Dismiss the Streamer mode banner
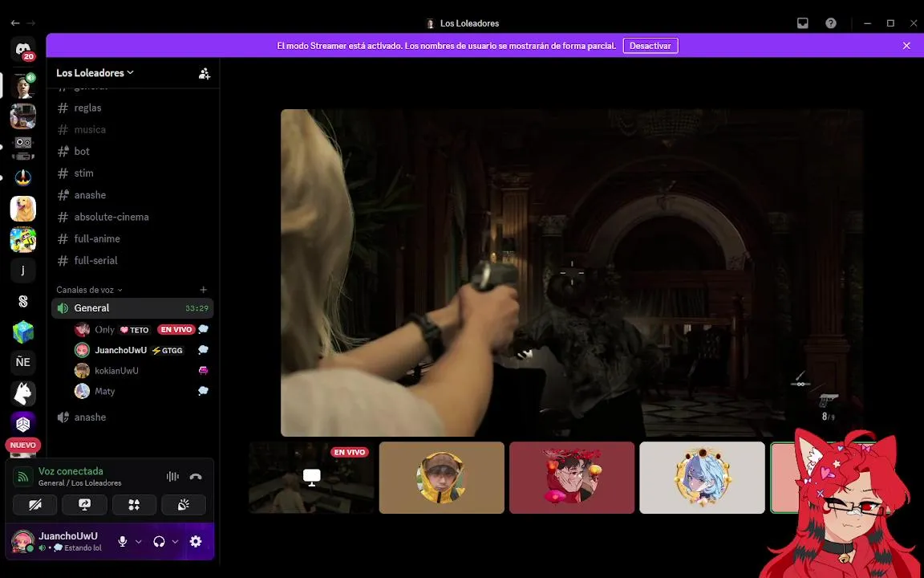The width and height of the screenshot is (924, 578). pos(906,46)
